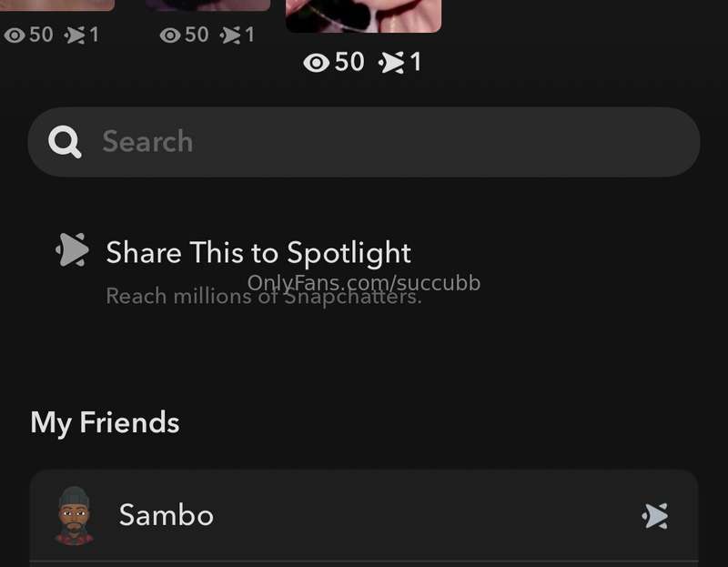
Task: Click the Sambo friend name text
Action: (167, 515)
